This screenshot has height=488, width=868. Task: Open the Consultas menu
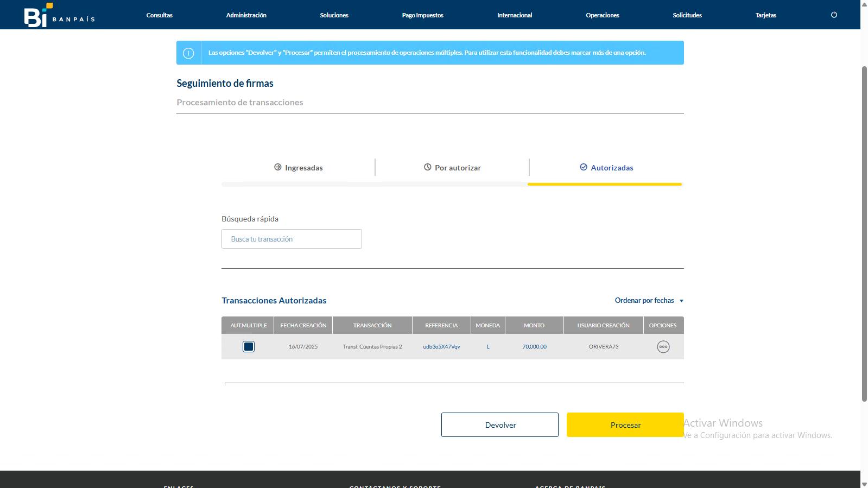point(160,15)
